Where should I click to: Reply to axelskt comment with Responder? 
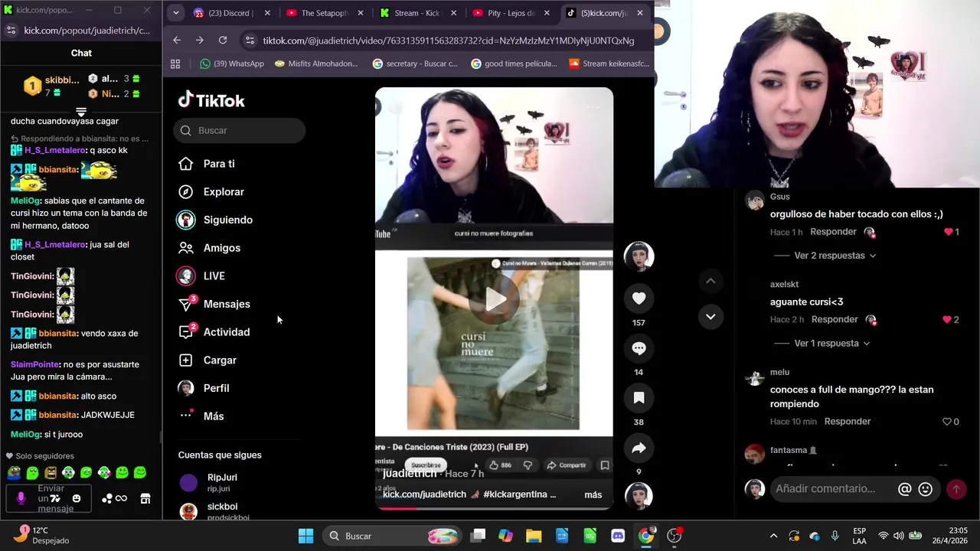tap(835, 320)
